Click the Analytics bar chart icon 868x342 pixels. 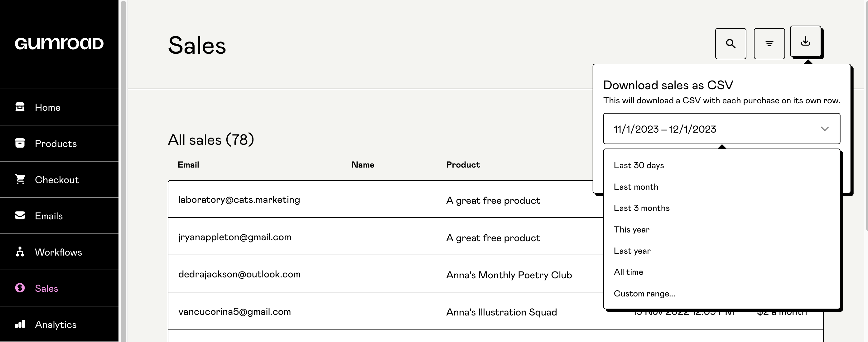click(x=20, y=324)
